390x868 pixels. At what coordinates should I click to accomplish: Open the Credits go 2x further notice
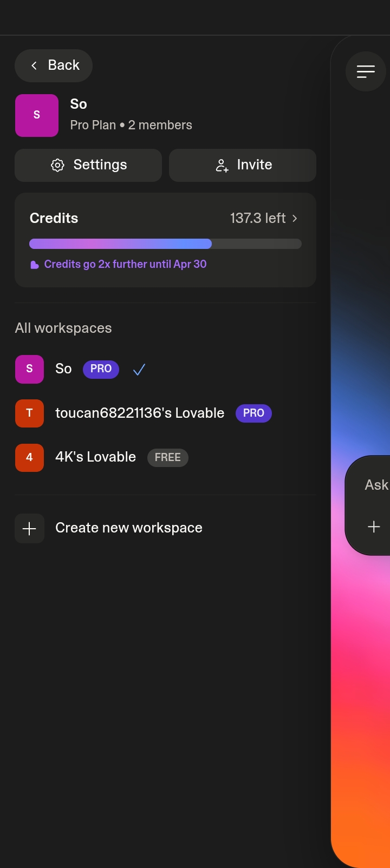click(118, 264)
